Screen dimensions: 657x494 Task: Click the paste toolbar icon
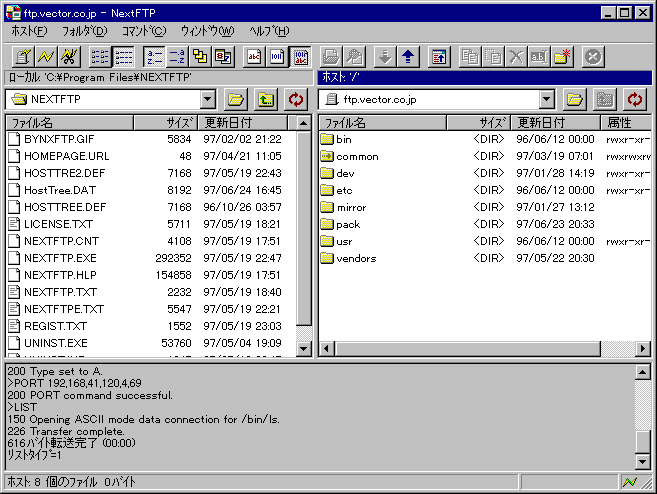click(493, 57)
